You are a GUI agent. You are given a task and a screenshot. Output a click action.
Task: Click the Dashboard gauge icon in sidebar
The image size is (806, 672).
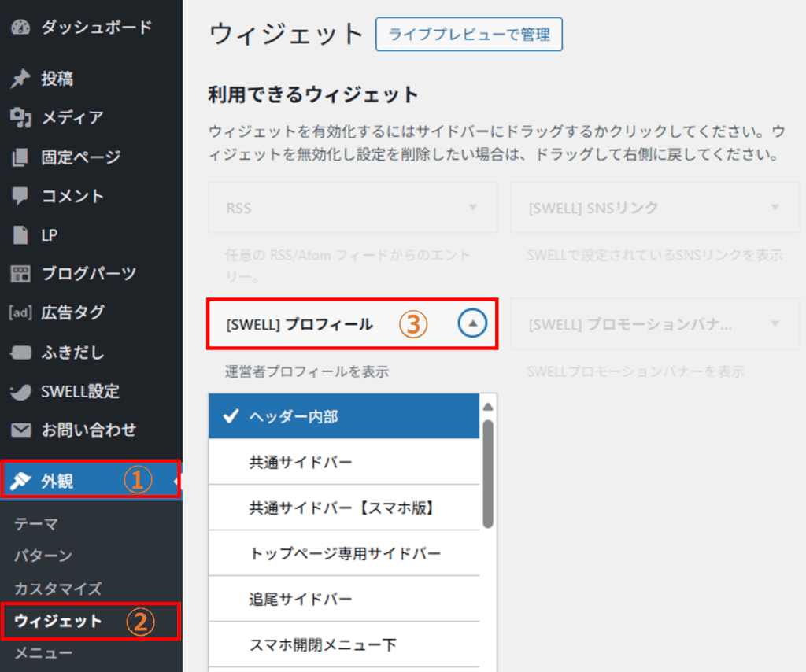(x=20, y=28)
